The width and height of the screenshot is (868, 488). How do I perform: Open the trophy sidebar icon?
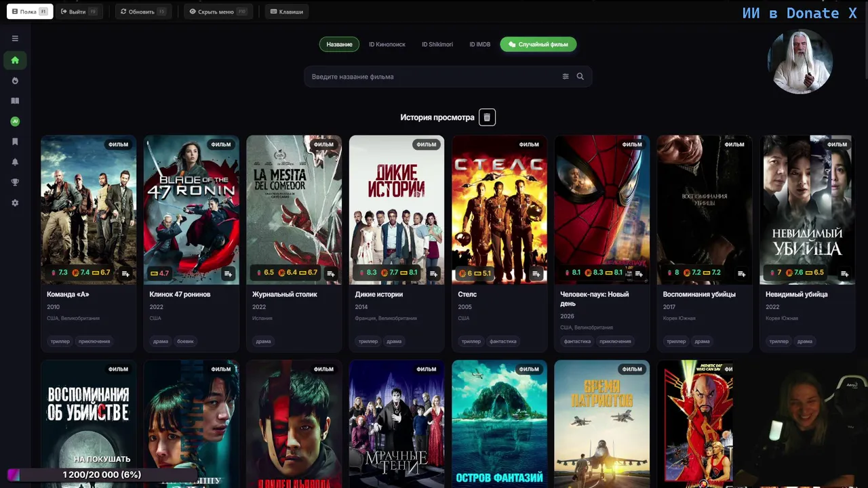15,182
